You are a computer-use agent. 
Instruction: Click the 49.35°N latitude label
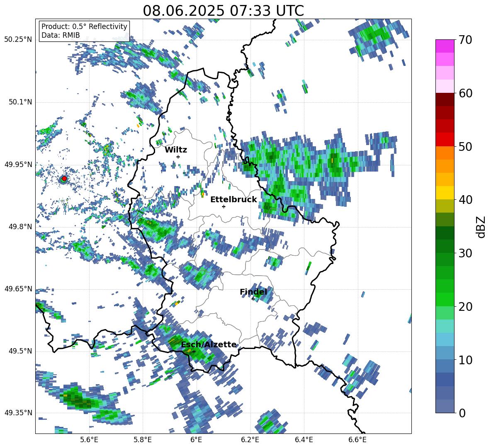click(18, 413)
